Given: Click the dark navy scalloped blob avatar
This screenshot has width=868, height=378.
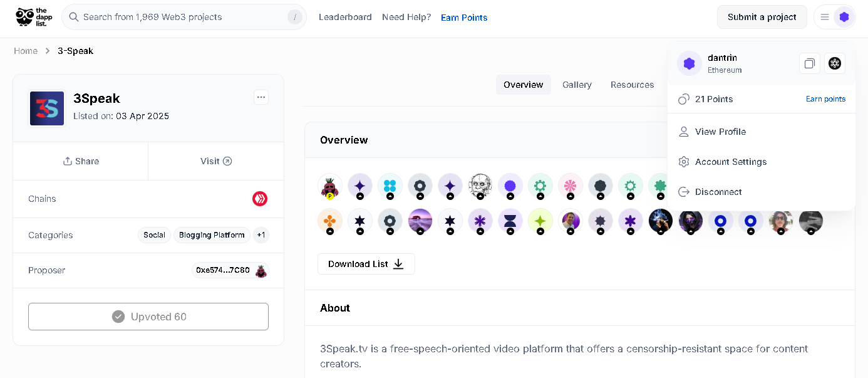Looking at the screenshot, I should tap(601, 186).
